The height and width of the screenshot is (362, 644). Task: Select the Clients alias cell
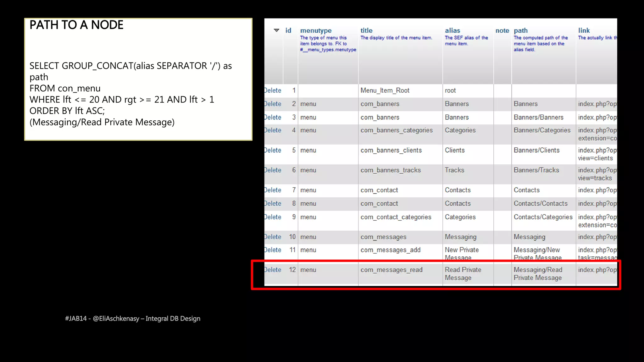tap(468, 154)
